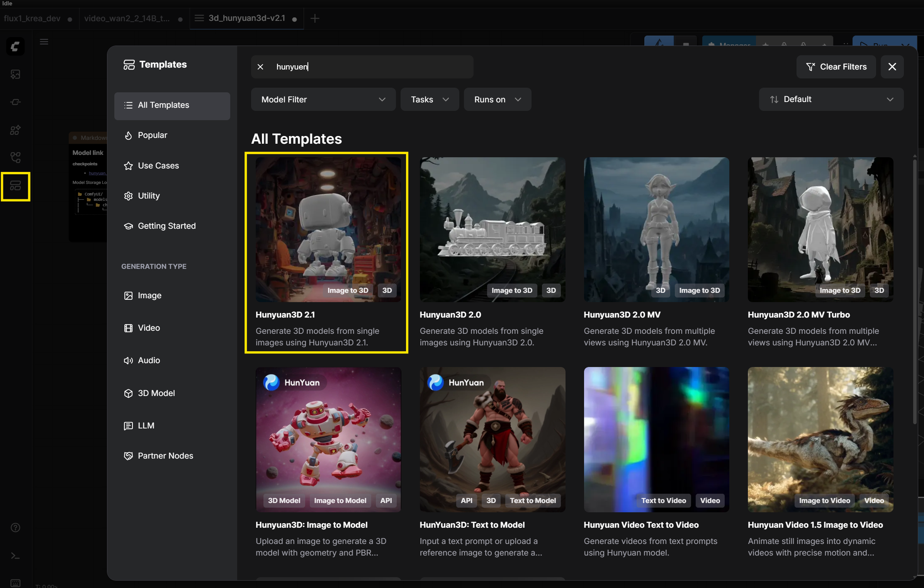Screen dimensions: 924x588
Task: Open the help question-mark icon
Action: click(15, 528)
